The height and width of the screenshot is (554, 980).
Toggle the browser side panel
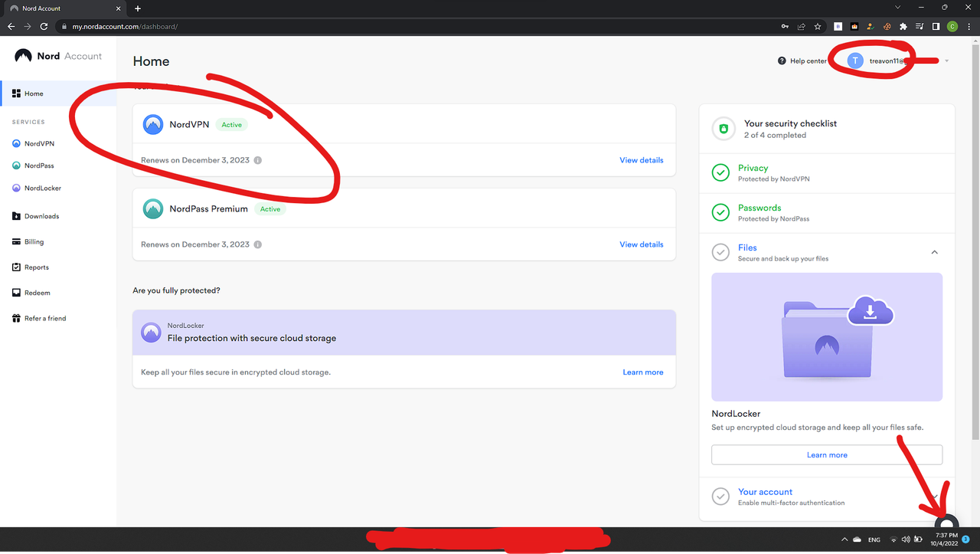tap(936, 26)
